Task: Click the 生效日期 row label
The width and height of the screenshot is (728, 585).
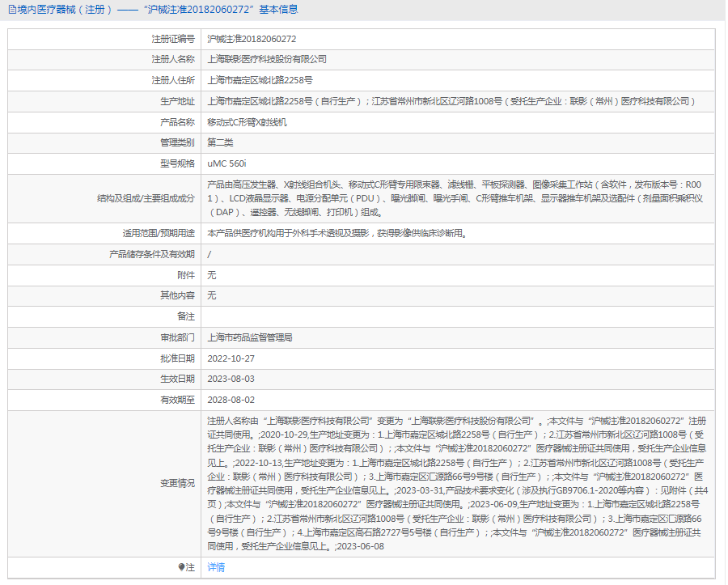Action: [177, 379]
